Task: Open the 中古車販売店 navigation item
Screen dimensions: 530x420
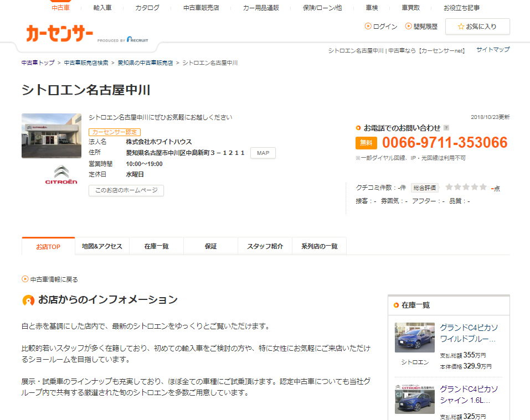Action: tap(201, 7)
